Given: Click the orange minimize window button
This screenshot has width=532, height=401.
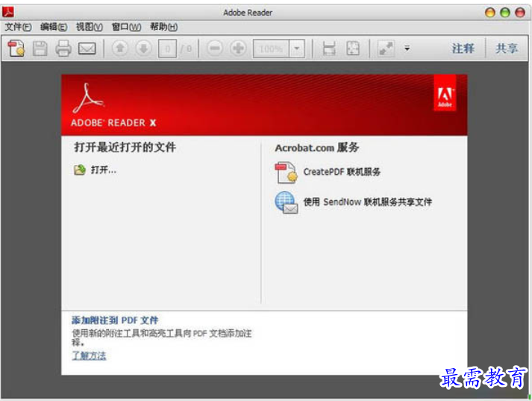Looking at the screenshot, I should [490, 13].
